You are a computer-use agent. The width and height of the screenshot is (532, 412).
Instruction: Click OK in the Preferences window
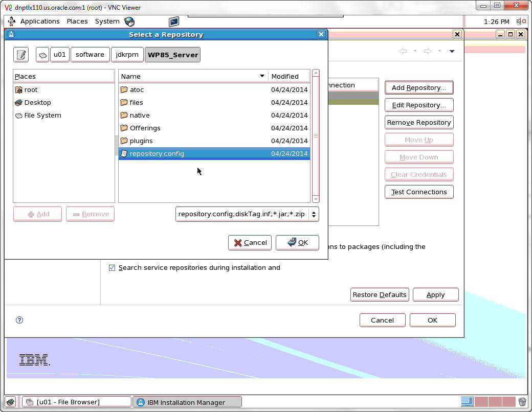pos(433,320)
